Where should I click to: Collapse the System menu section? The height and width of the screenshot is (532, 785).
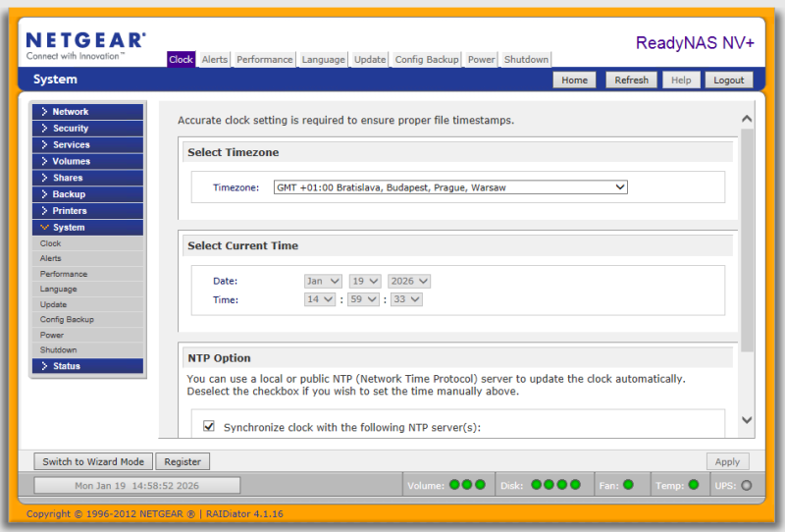87,227
